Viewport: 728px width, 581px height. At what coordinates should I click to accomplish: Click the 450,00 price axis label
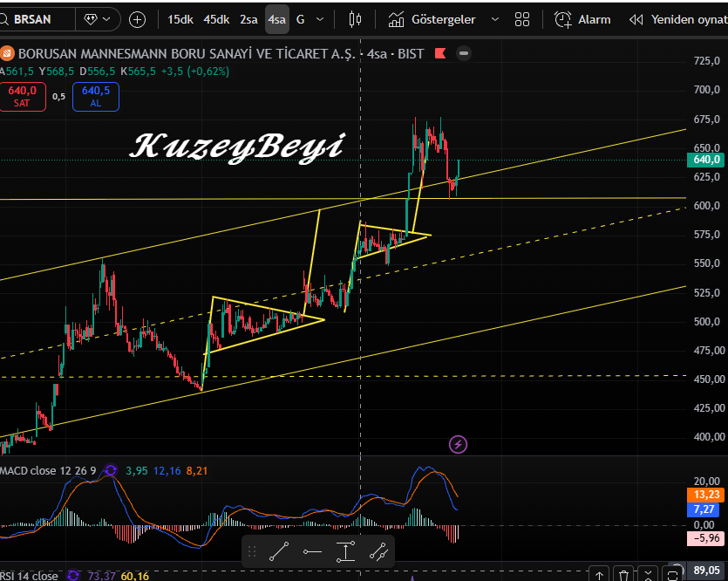(709, 379)
